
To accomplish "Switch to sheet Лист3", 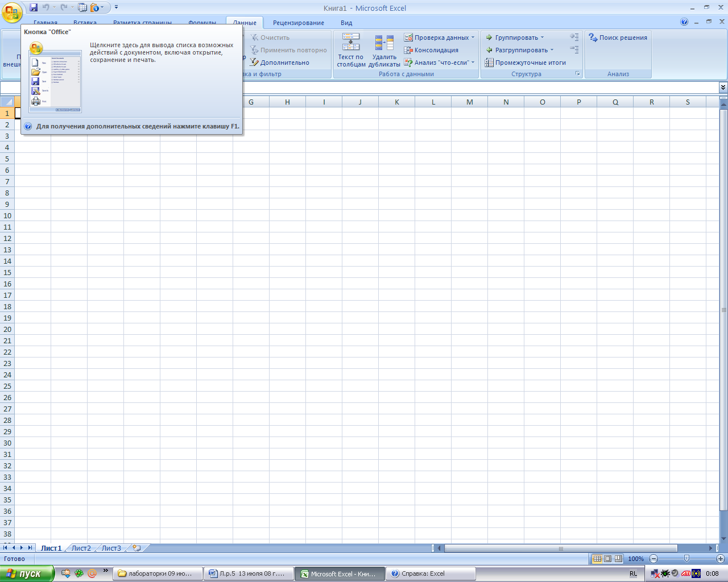I will coord(111,548).
